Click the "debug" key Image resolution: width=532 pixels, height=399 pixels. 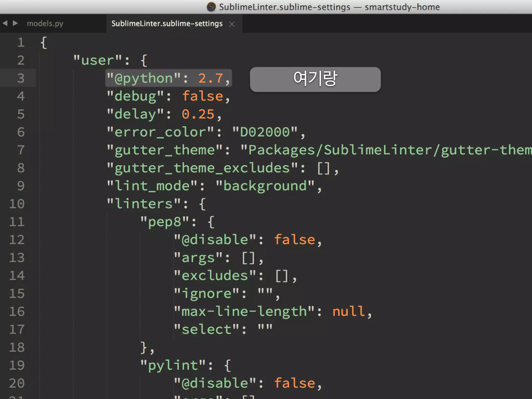(135, 96)
